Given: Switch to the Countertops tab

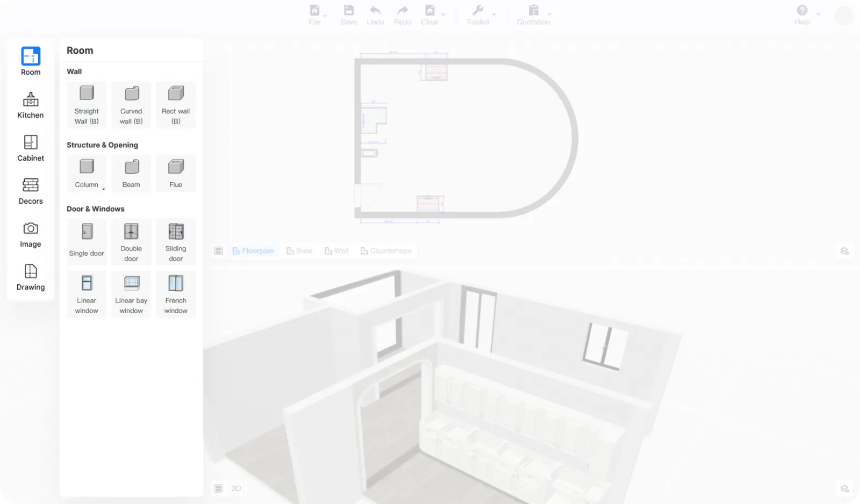Looking at the screenshot, I should [385, 251].
